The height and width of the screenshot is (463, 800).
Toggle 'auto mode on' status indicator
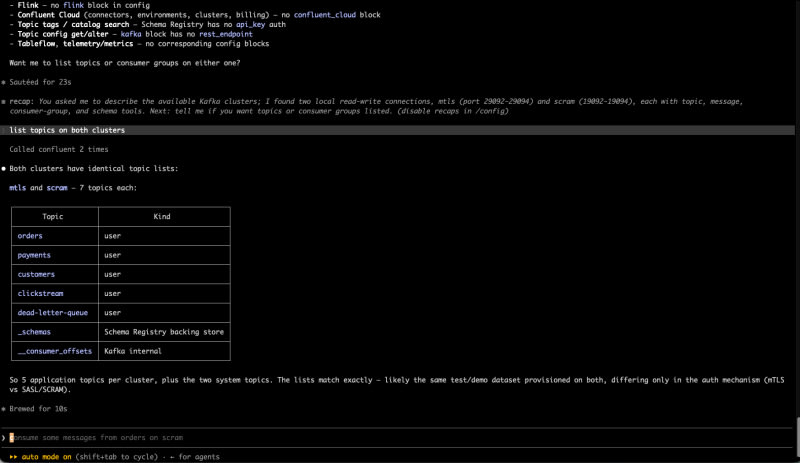46,457
